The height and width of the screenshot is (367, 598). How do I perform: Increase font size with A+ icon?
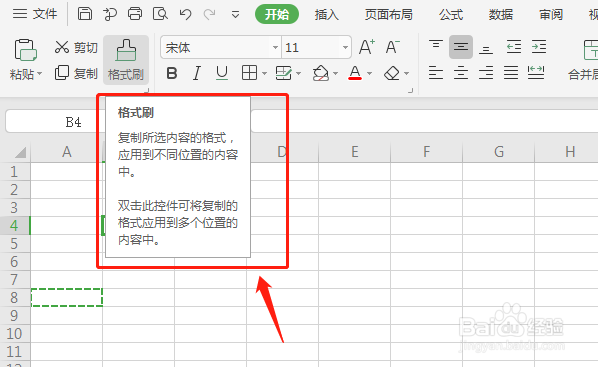[x=367, y=47]
